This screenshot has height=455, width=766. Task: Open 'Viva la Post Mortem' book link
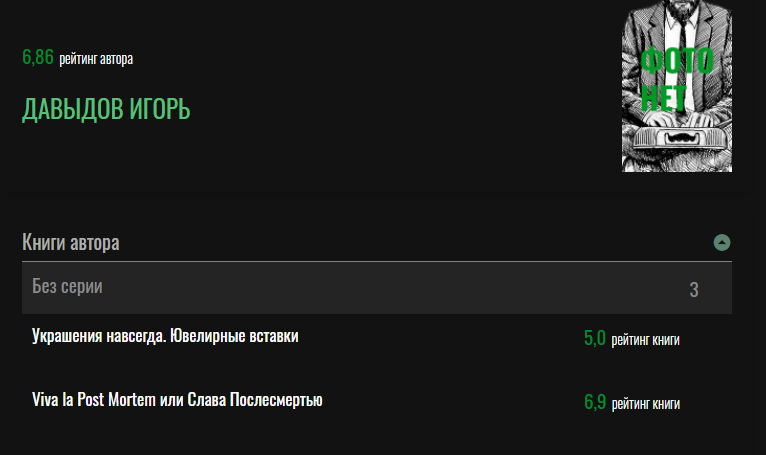177,400
